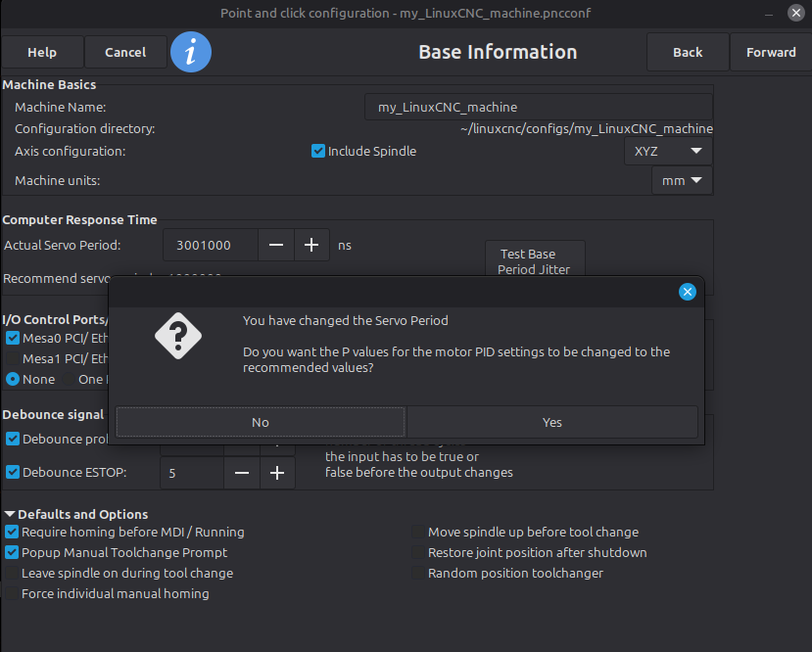Click the Computer Response Time heading
Image resolution: width=812 pixels, height=652 pixels.
pyautogui.click(x=79, y=220)
